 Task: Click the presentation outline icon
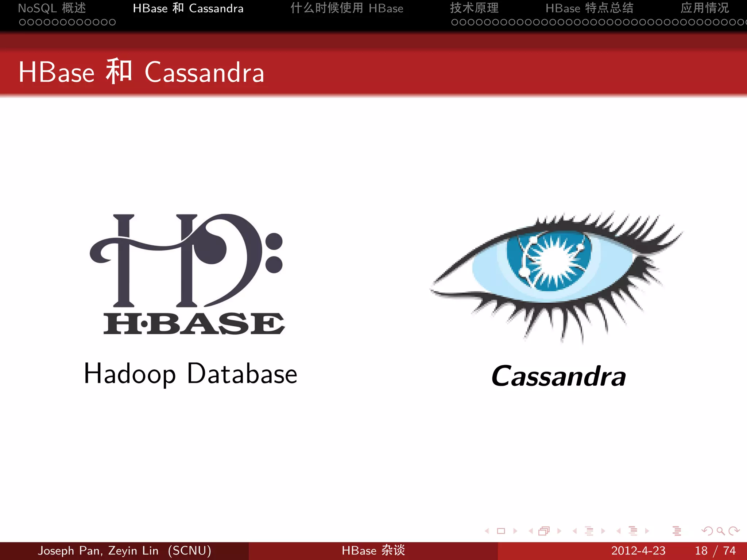(x=677, y=531)
